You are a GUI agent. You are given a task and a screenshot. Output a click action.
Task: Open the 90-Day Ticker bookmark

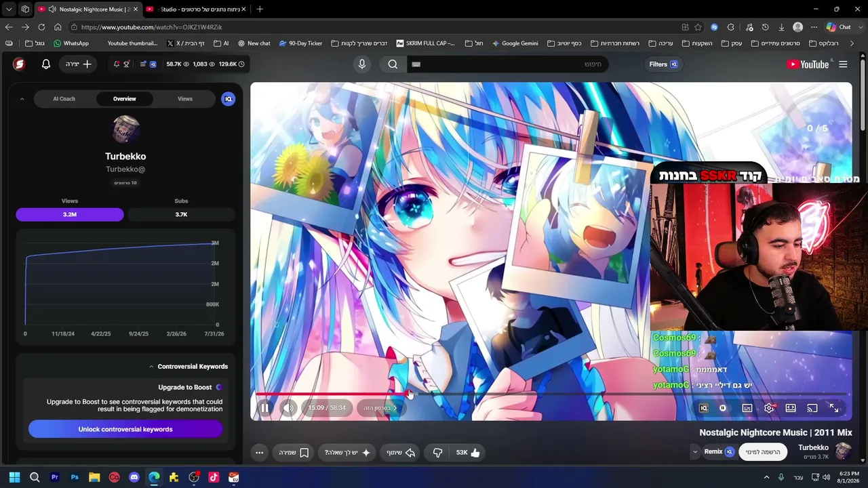tap(301, 43)
